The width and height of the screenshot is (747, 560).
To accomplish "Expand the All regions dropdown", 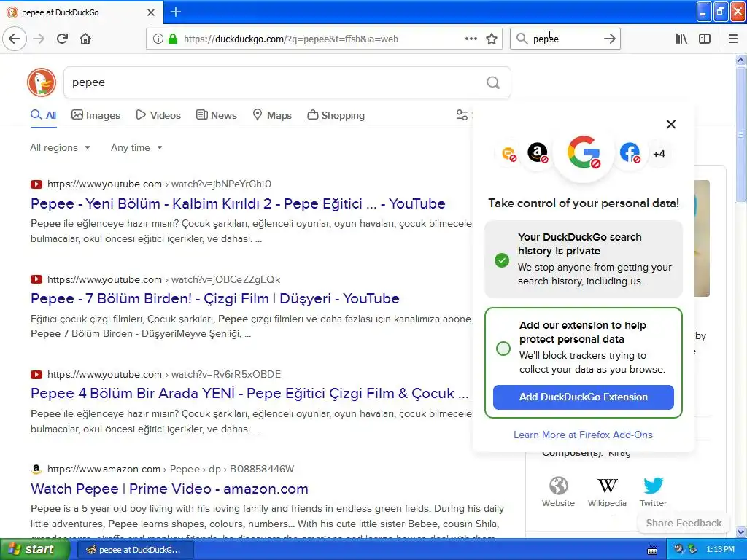I will (x=60, y=147).
